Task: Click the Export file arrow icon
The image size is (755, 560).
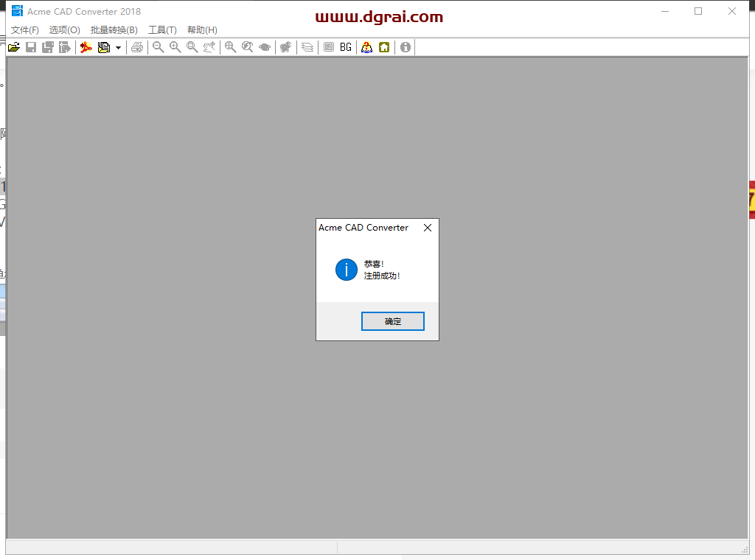Action: click(65, 47)
